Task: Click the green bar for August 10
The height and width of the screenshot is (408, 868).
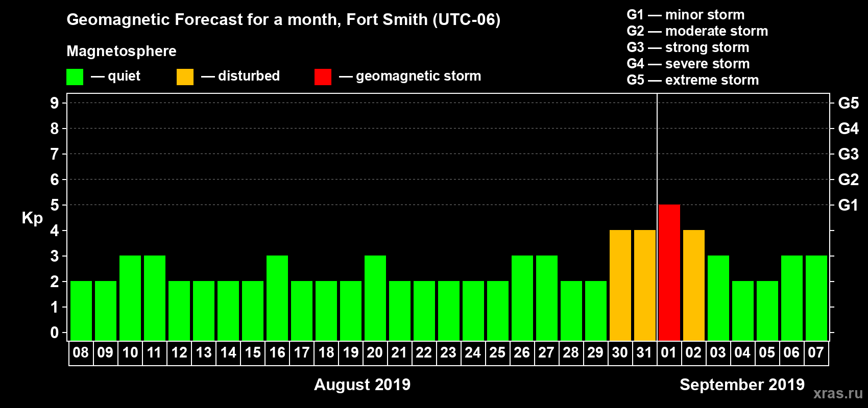Action: point(130,298)
